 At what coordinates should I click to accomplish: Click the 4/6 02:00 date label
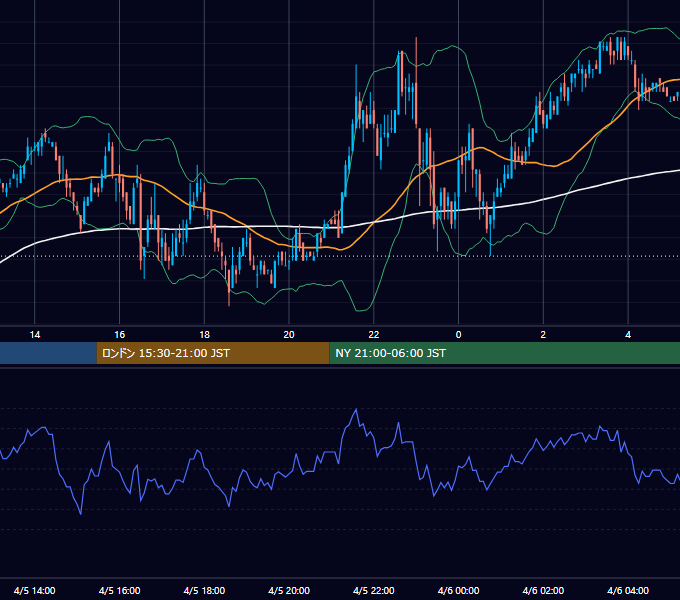[543, 590]
